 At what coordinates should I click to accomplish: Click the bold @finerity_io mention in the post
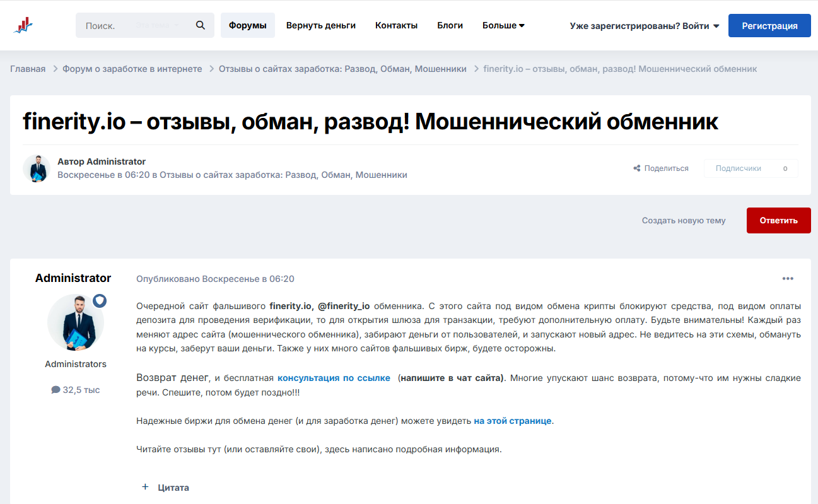coord(344,306)
